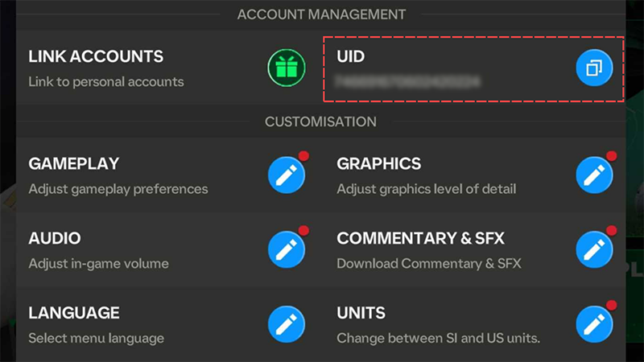
Task: Select the GAMEPLAY title text
Action: click(73, 164)
